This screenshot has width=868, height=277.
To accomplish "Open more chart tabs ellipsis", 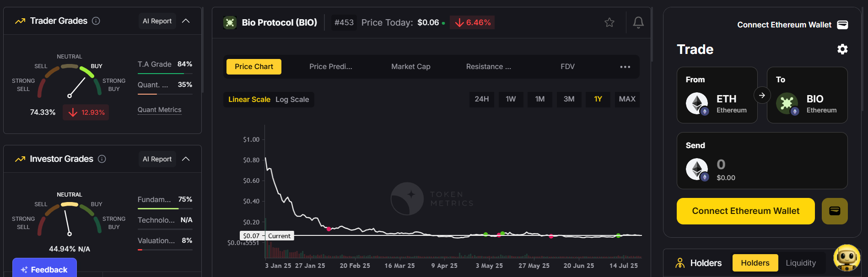I will (x=625, y=67).
